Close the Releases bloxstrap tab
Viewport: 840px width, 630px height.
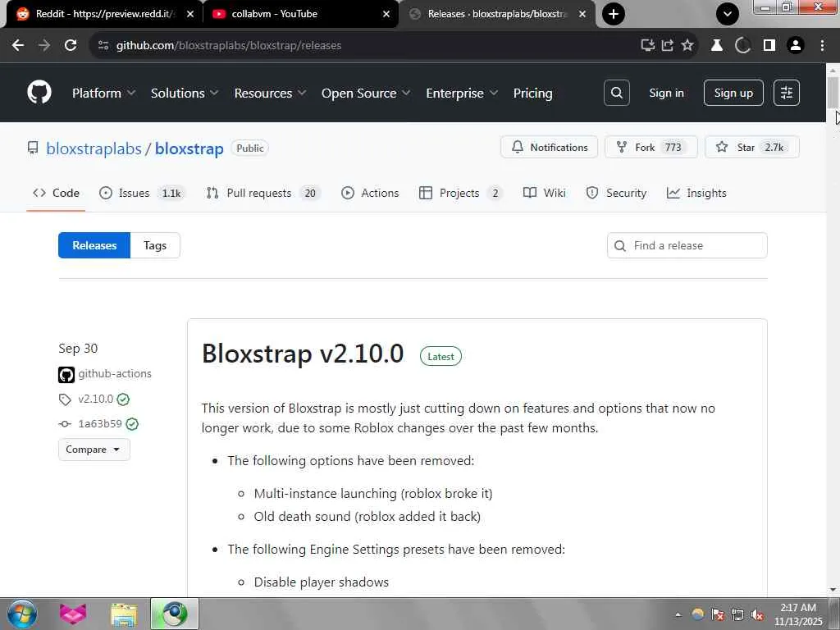tap(582, 14)
